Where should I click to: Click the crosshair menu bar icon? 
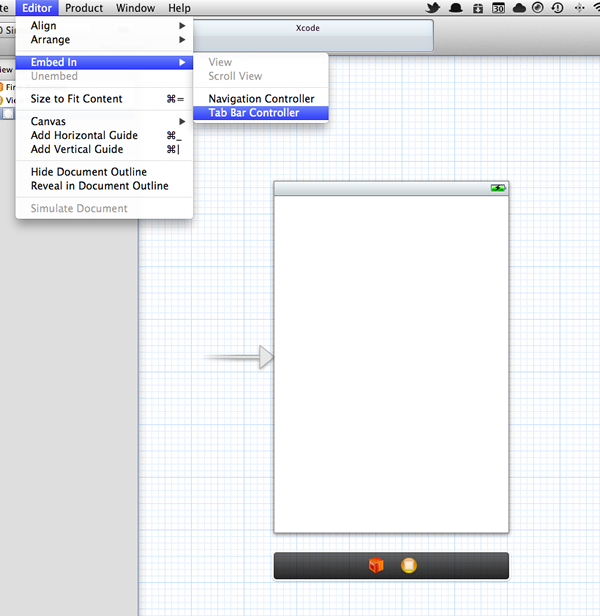[580, 8]
